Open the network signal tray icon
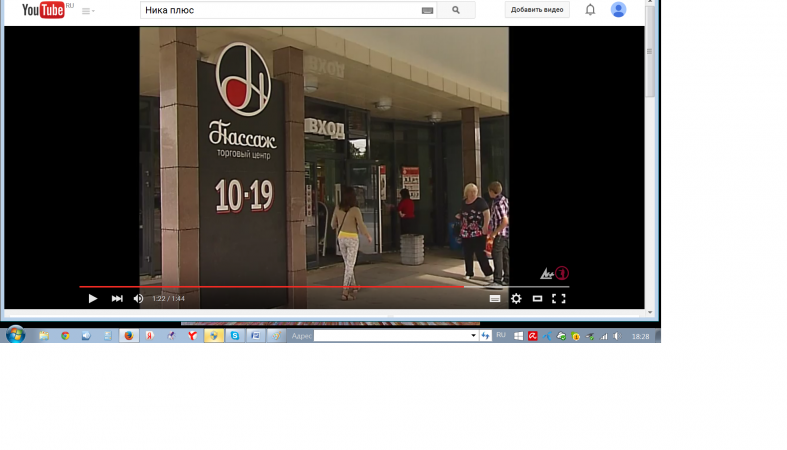 (604, 336)
